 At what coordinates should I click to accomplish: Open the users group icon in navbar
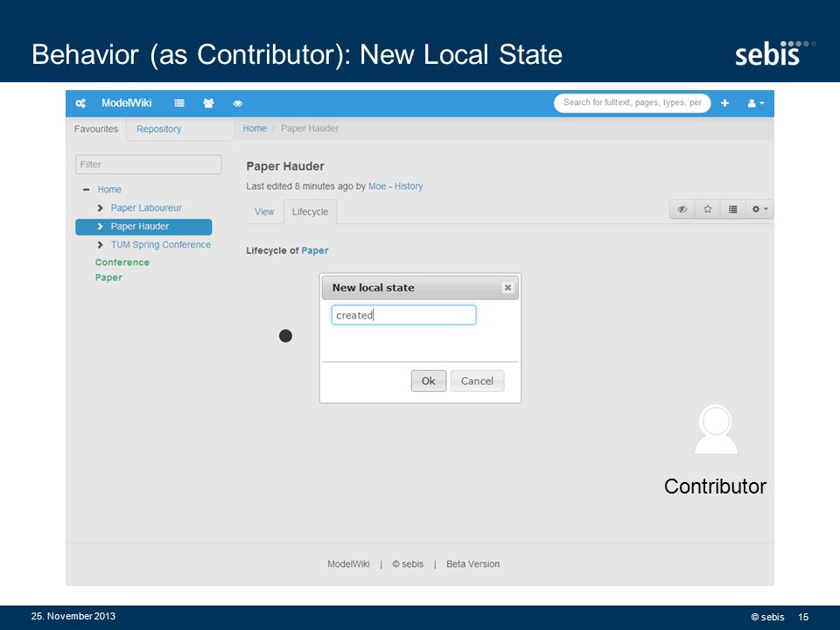click(208, 103)
